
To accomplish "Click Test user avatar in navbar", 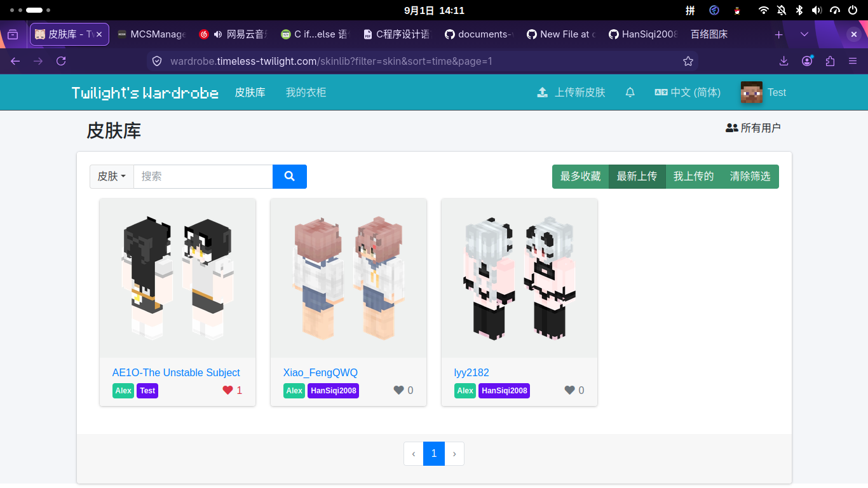I will tap(752, 93).
